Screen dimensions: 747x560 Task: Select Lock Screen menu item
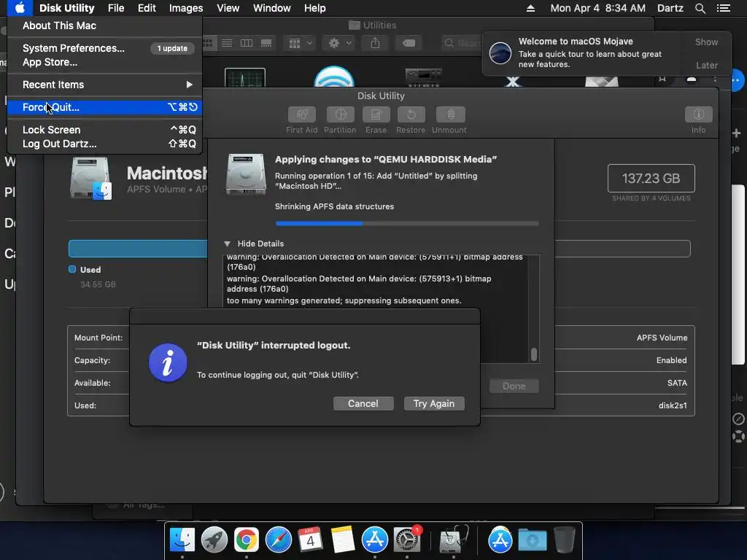pos(104,130)
